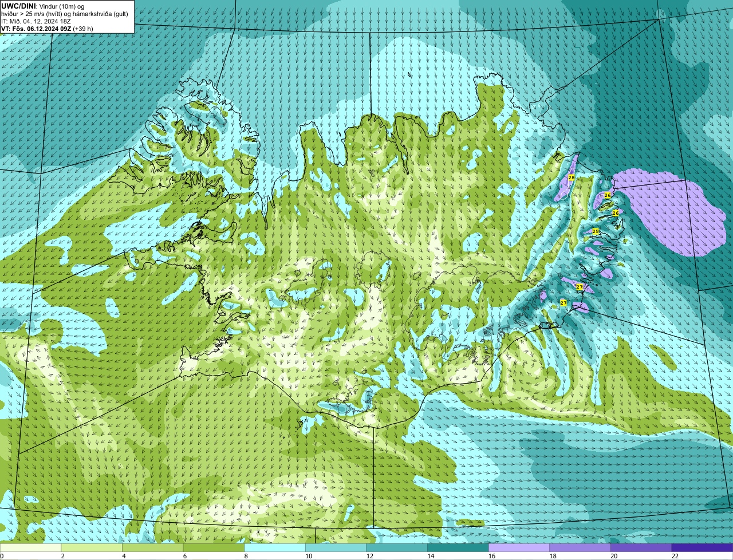Click the legend swatch above 22 m/s
This screenshot has height=560, width=733.
[x=703, y=548]
